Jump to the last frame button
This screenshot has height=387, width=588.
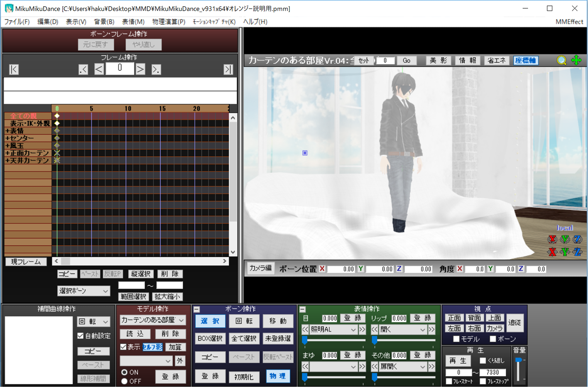point(228,69)
